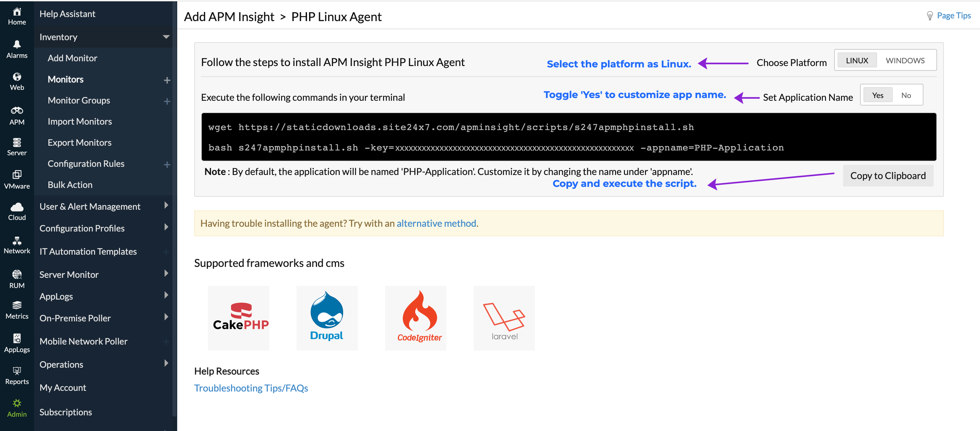Expand the Monitors section
The height and width of the screenshot is (431, 980).
pos(167,79)
